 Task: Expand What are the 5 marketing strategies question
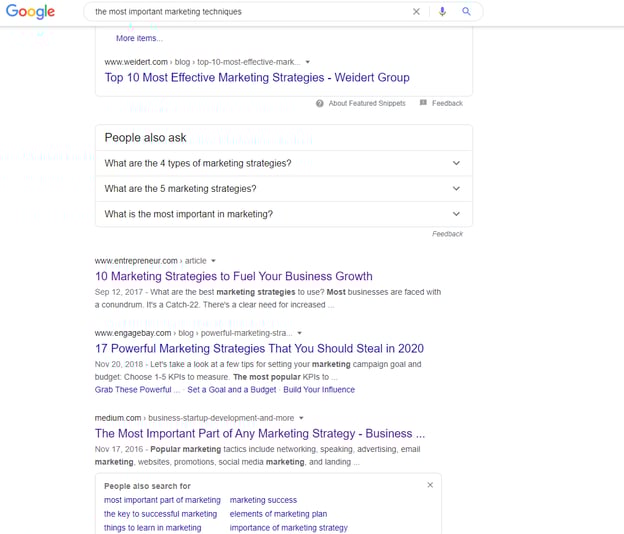coord(284,189)
